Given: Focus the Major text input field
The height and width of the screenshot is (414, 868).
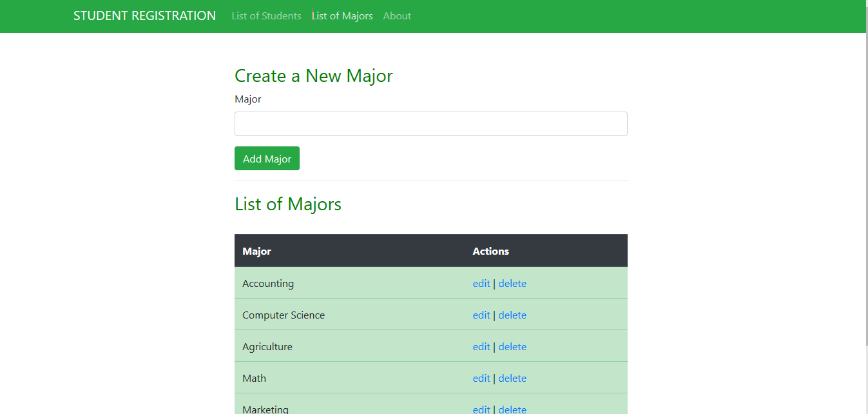Looking at the screenshot, I should (430, 124).
